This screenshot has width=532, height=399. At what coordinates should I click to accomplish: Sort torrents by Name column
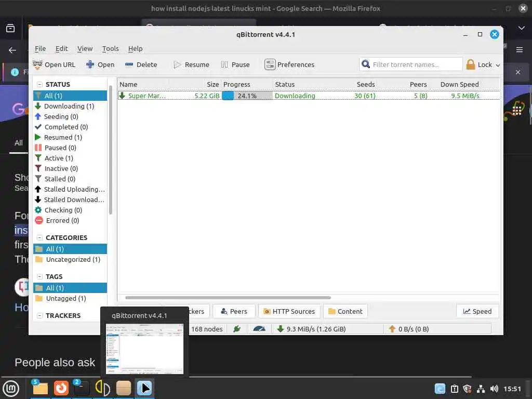(143, 85)
